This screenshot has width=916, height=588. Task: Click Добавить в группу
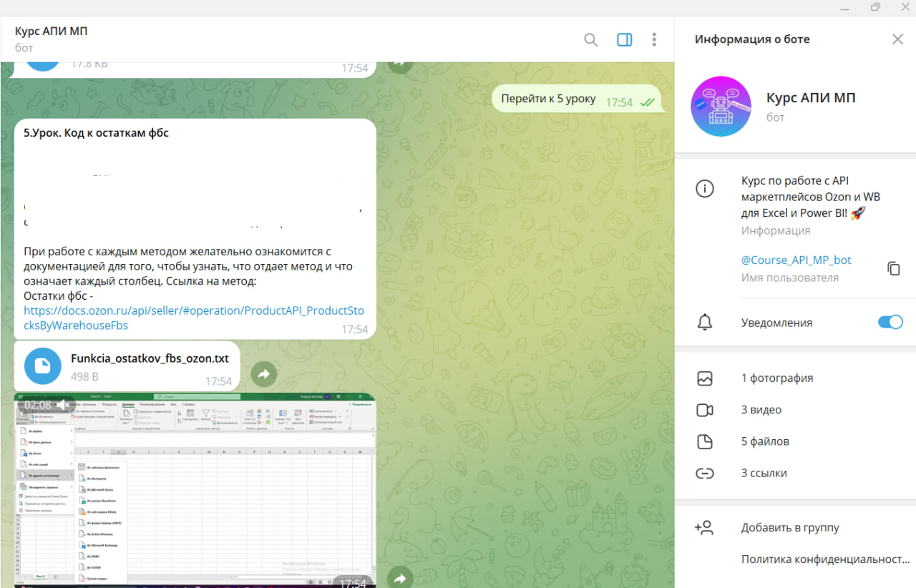point(790,528)
